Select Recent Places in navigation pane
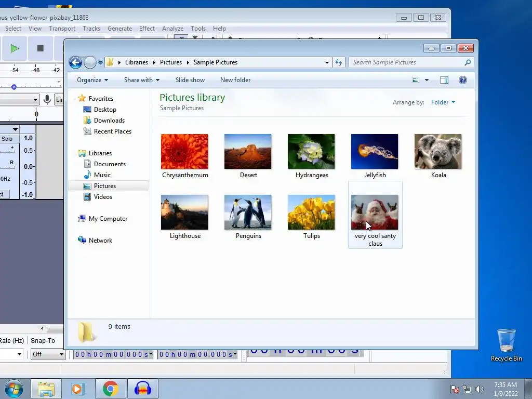The width and height of the screenshot is (532, 399). tap(113, 131)
